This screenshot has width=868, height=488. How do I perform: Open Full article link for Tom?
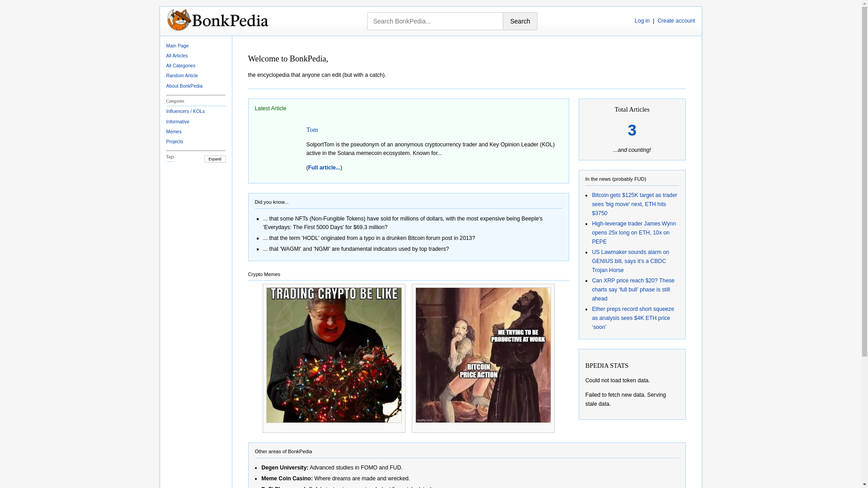[x=324, y=168]
